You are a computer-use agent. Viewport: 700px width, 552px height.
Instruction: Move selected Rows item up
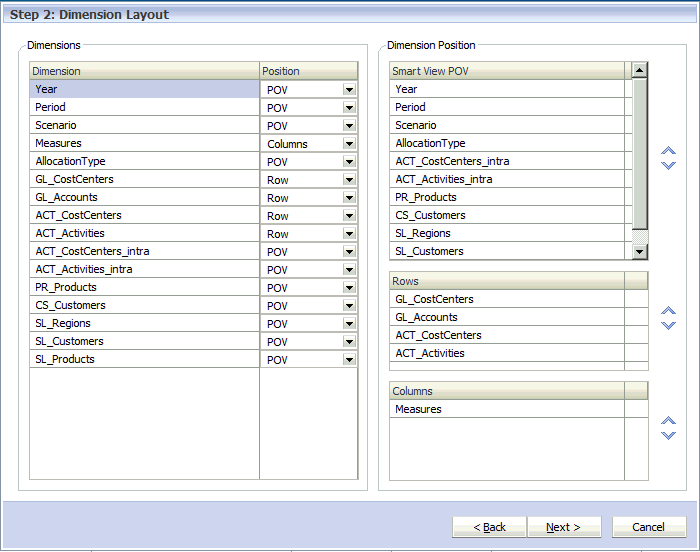point(668,311)
